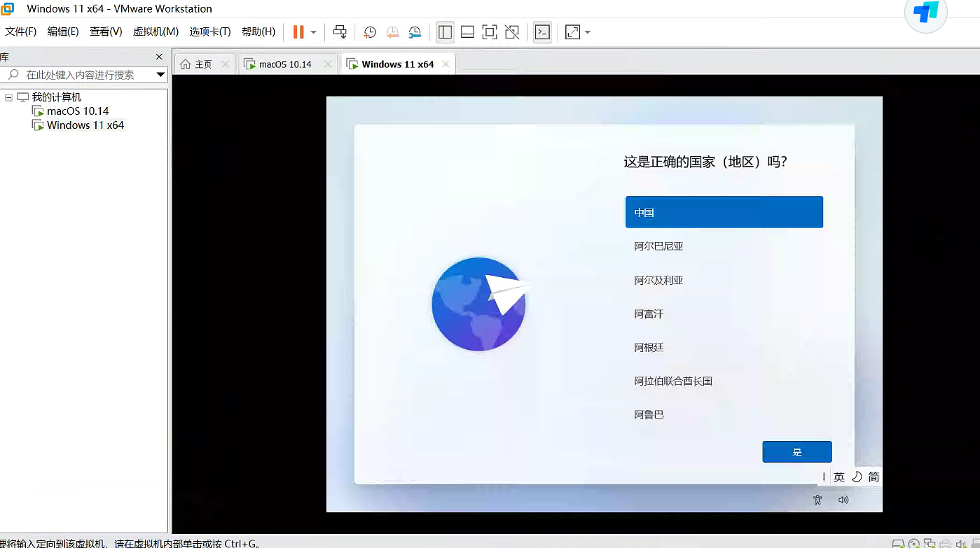Expand the library search dropdown arrow
The image size is (980, 548).
pyautogui.click(x=160, y=75)
